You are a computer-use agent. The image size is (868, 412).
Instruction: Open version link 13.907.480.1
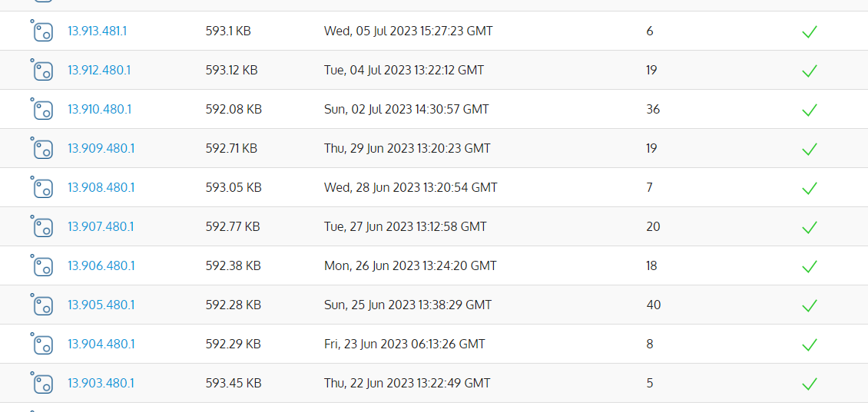[x=101, y=227]
